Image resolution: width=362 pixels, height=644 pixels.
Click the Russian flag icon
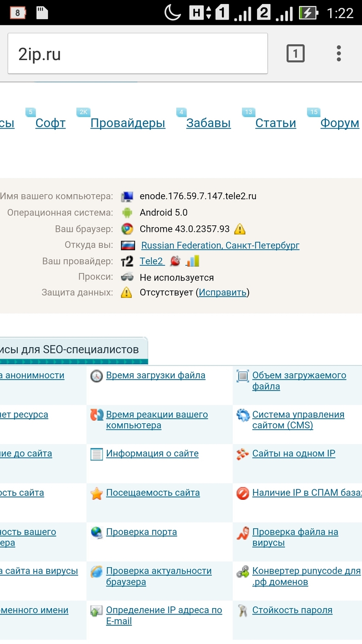(x=127, y=245)
